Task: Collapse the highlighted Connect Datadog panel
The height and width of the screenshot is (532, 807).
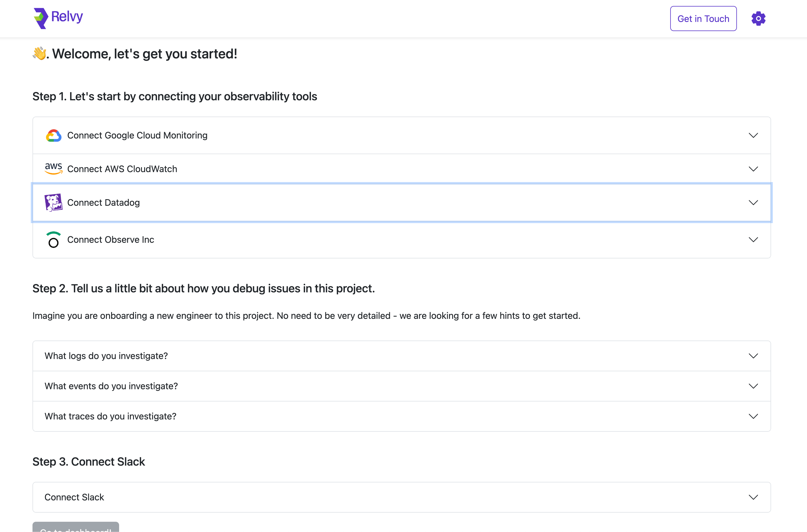Action: point(753,202)
